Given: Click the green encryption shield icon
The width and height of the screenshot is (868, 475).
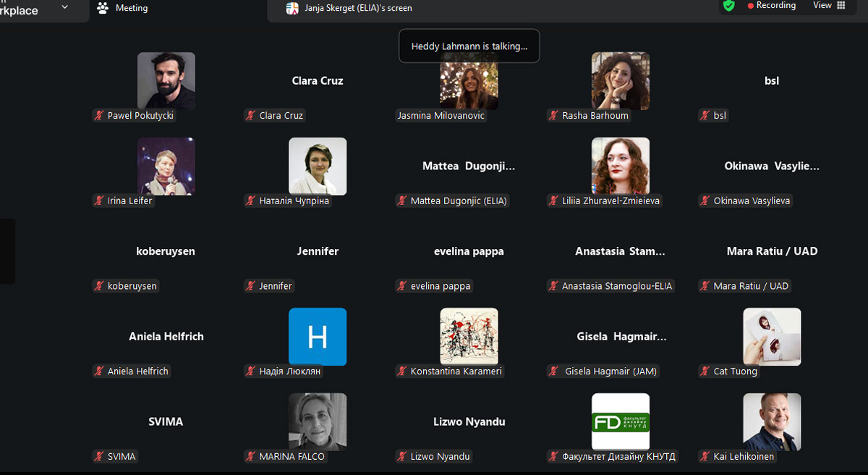Looking at the screenshot, I should click(x=728, y=6).
